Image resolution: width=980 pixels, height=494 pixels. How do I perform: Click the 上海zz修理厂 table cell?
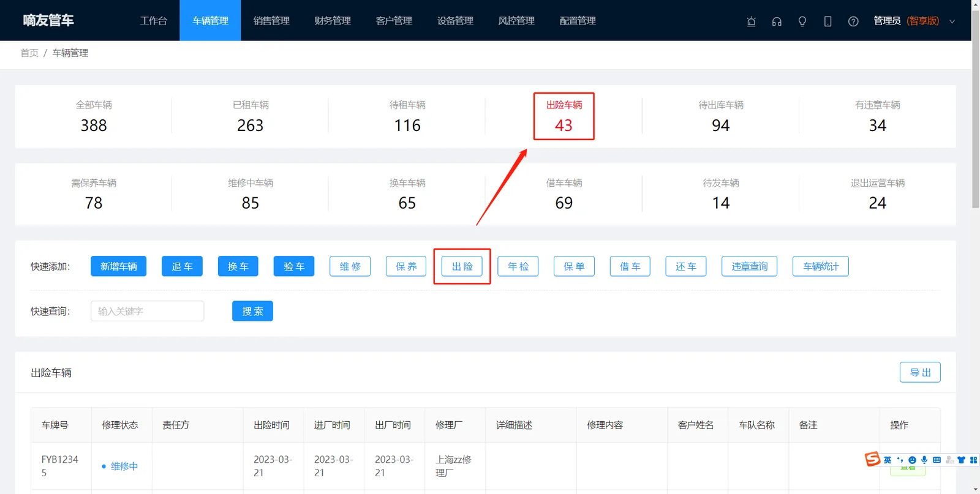pyautogui.click(x=455, y=466)
